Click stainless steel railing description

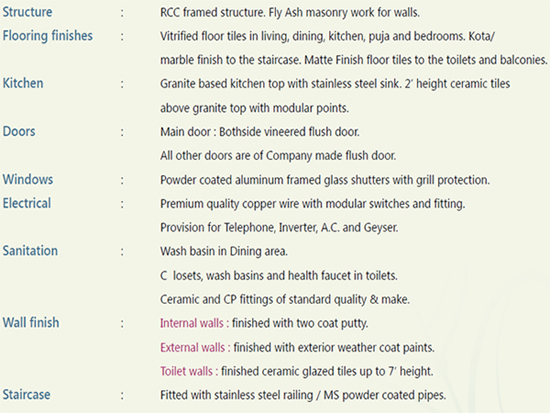point(303,395)
